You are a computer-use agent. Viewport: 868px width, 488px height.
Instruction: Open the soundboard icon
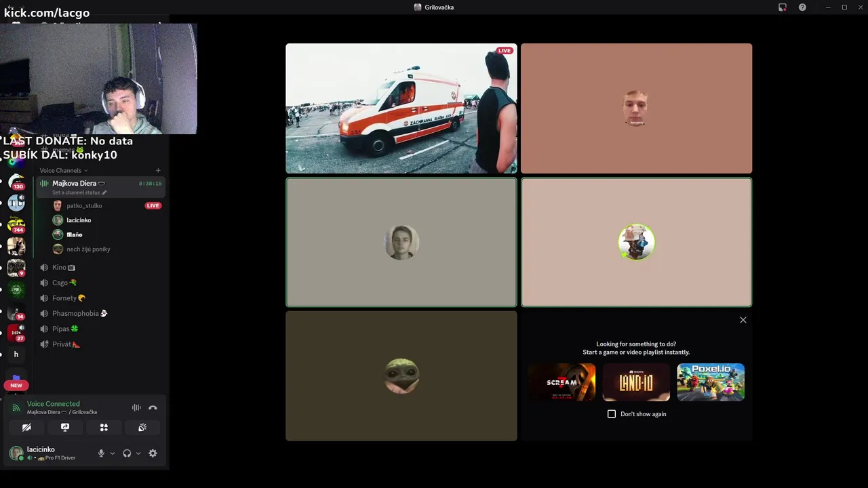[x=142, y=428]
